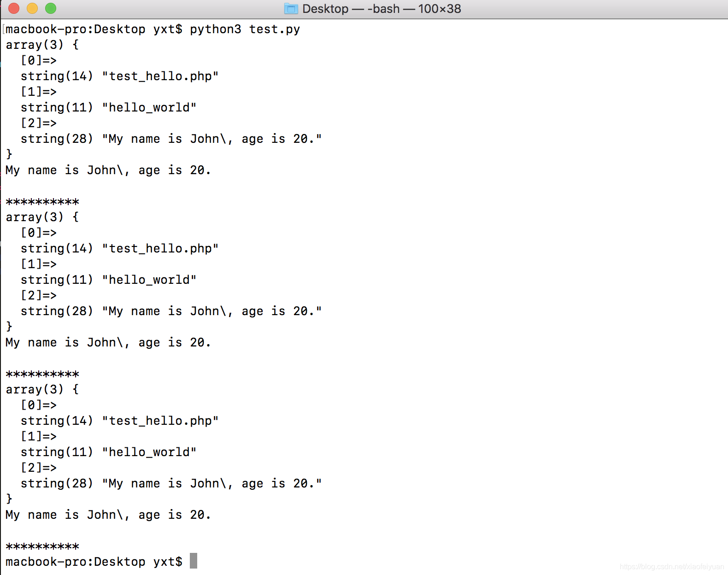Click "string(28)" in the first array block
Screen dimensions: 728x575
57,139
